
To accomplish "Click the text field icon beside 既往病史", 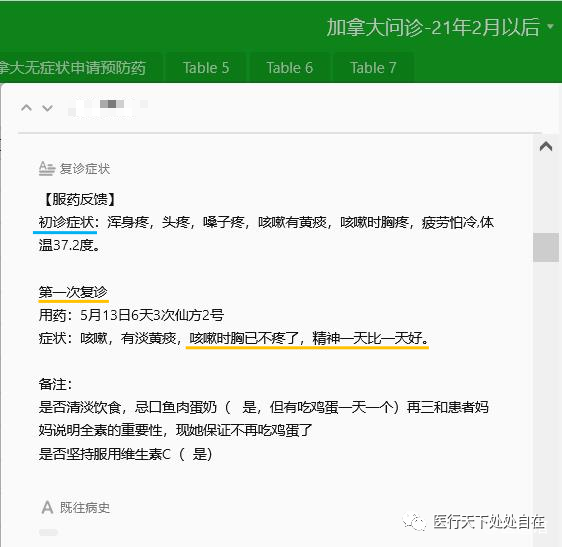I will tap(47, 508).
